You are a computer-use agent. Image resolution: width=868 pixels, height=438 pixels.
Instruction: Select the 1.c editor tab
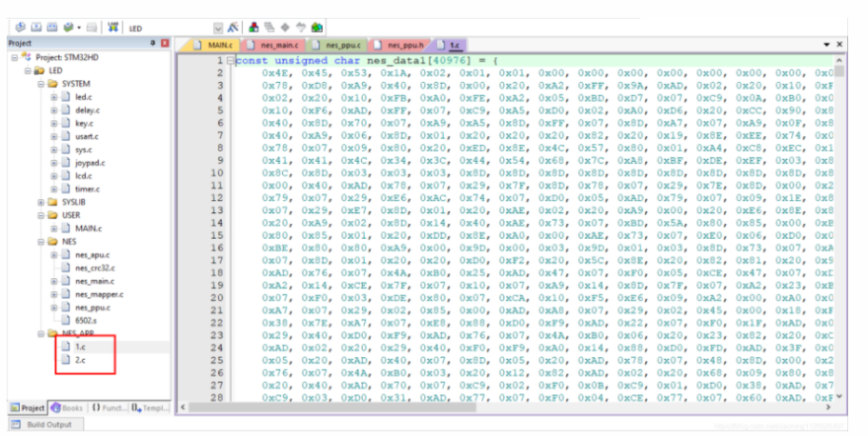450,45
